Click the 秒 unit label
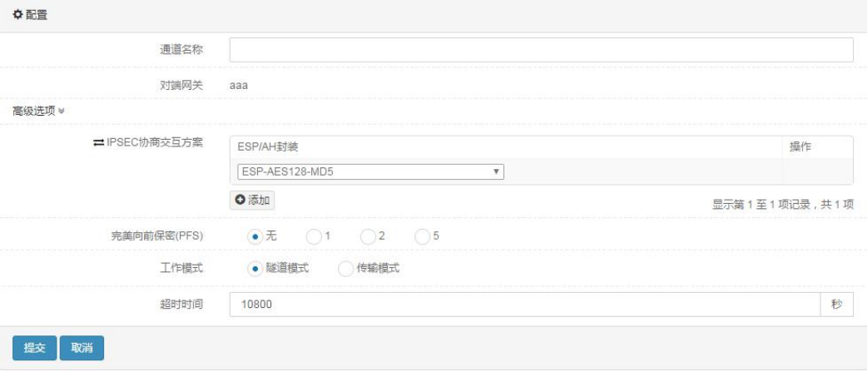Viewport: 868px width, 372px height. click(x=836, y=305)
